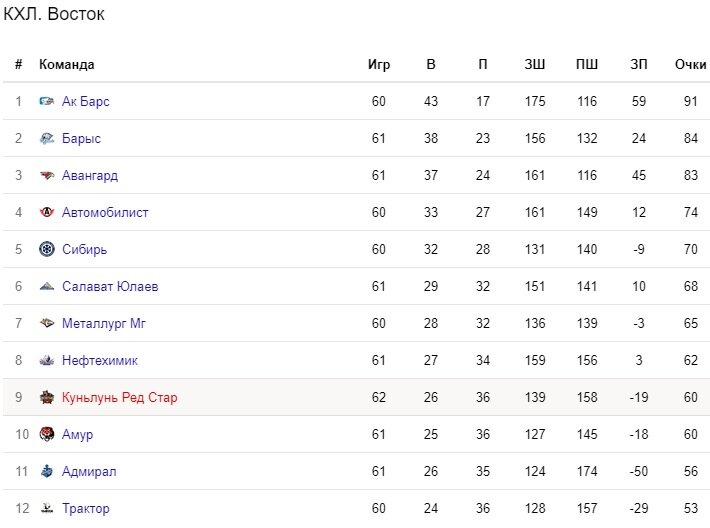Open the Трактор team link
Screen dimensions: 710x528
tap(86, 509)
